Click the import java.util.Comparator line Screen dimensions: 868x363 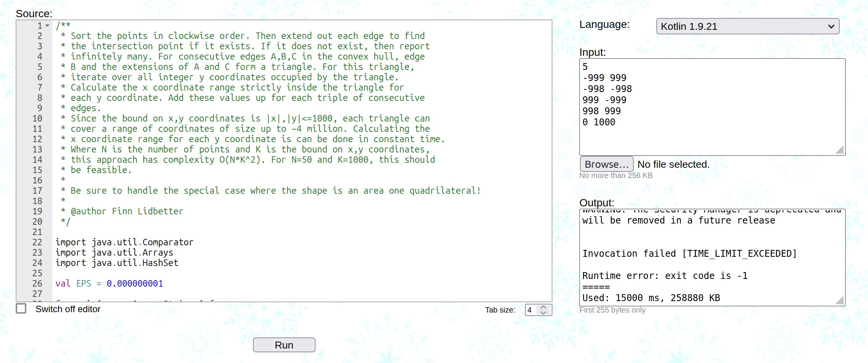125,242
